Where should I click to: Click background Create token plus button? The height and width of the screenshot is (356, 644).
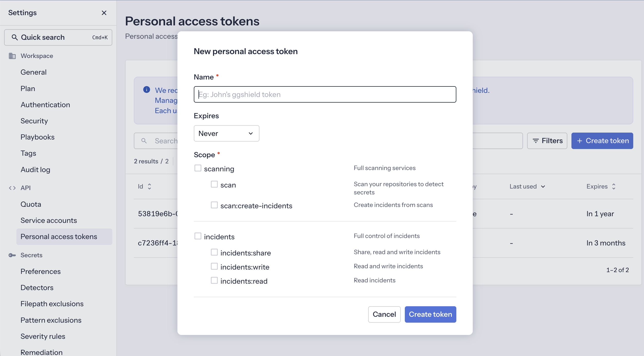602,141
